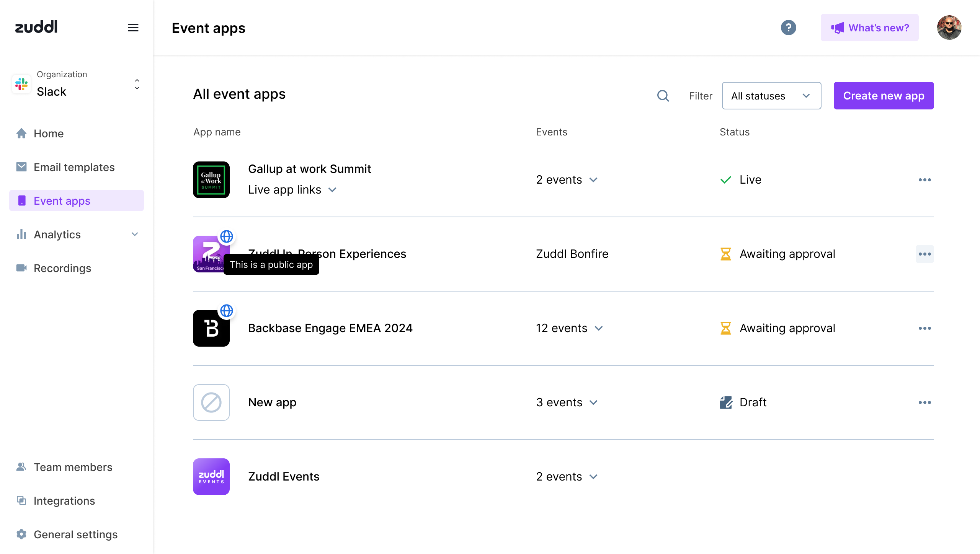Click the user profile avatar
The width and height of the screenshot is (980, 554).
coord(949,28)
